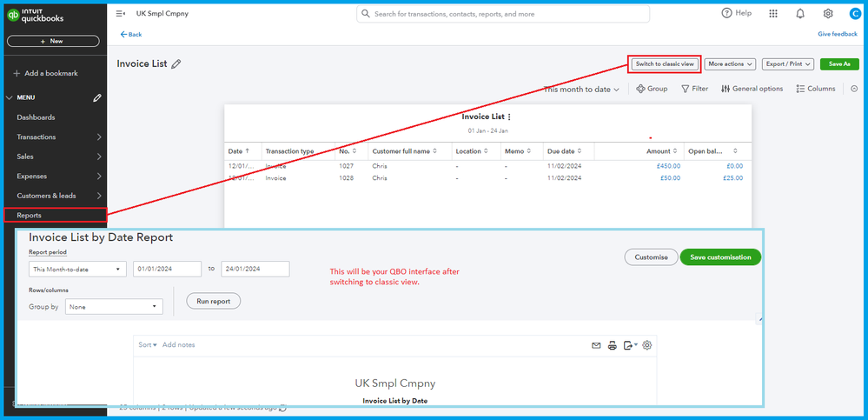The height and width of the screenshot is (420, 868).
Task: Sort the Due date column
Action: tap(579, 151)
